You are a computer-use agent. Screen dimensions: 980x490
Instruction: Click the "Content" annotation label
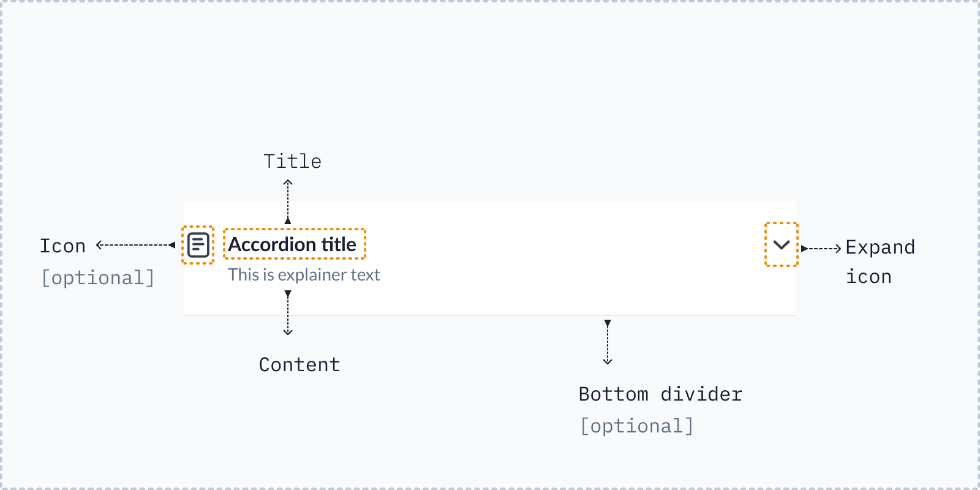point(300,364)
